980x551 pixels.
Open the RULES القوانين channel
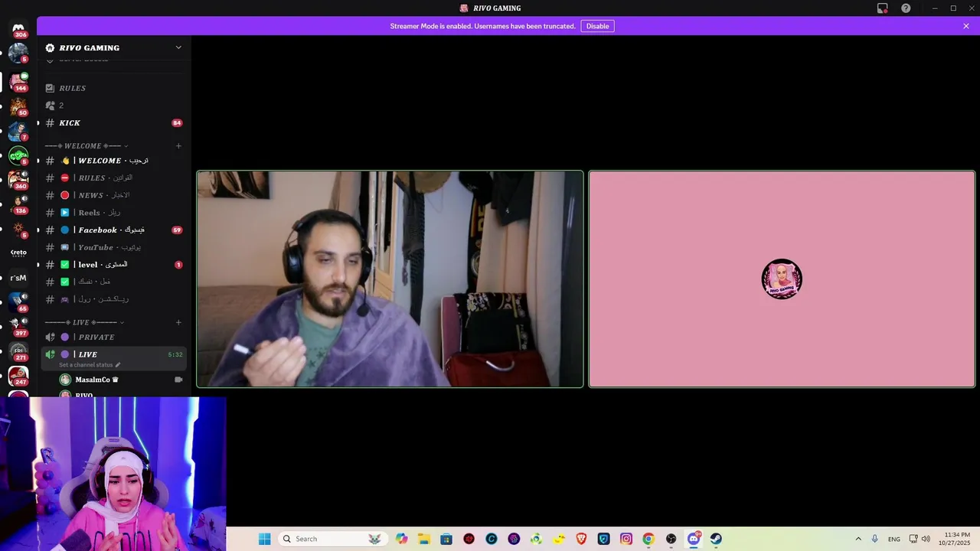(x=115, y=178)
